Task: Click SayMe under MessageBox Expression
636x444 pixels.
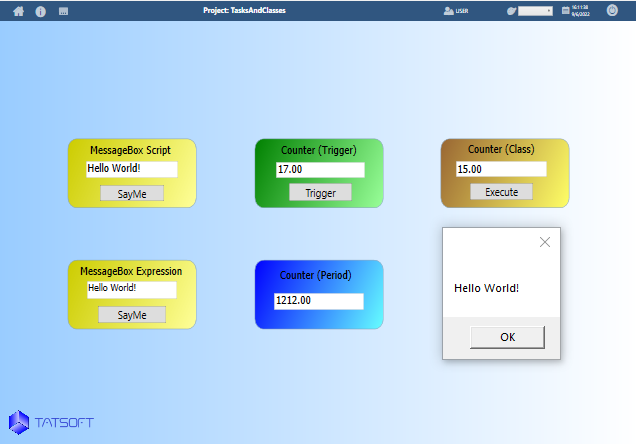Action: (131, 315)
